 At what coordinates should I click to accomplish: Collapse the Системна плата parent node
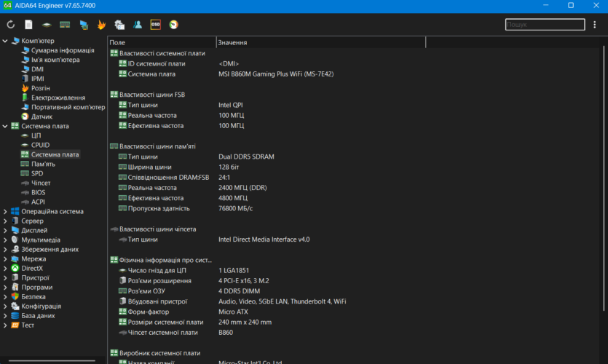pyautogui.click(x=5, y=126)
